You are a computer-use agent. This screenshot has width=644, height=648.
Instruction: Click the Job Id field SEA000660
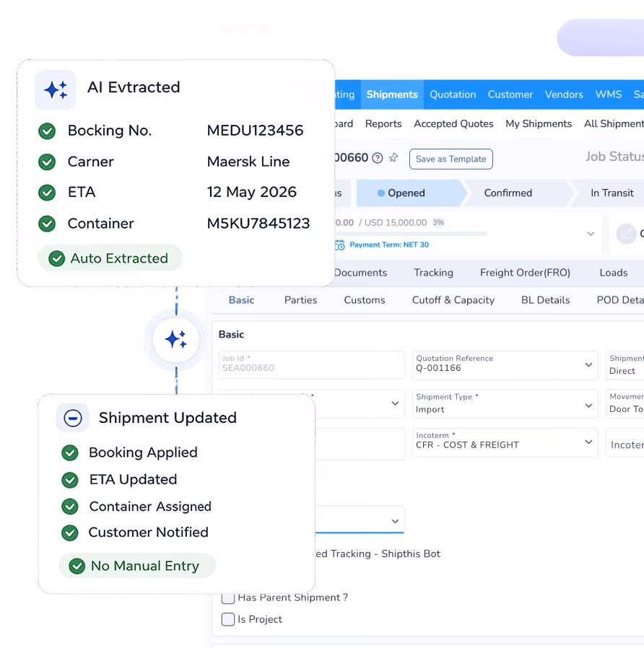(x=312, y=365)
